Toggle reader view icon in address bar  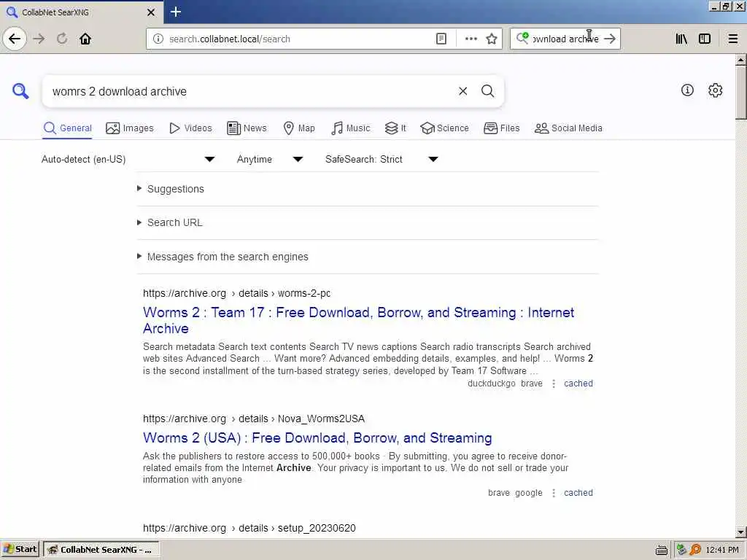(x=441, y=39)
